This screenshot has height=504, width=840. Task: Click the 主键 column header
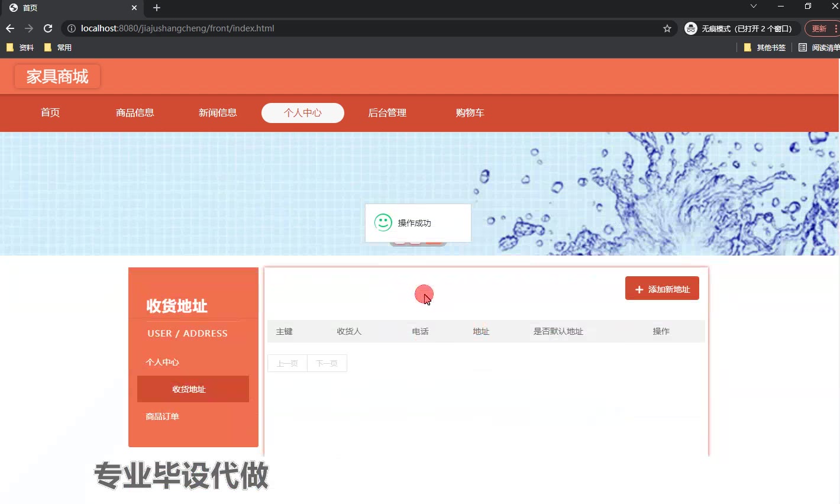click(285, 331)
